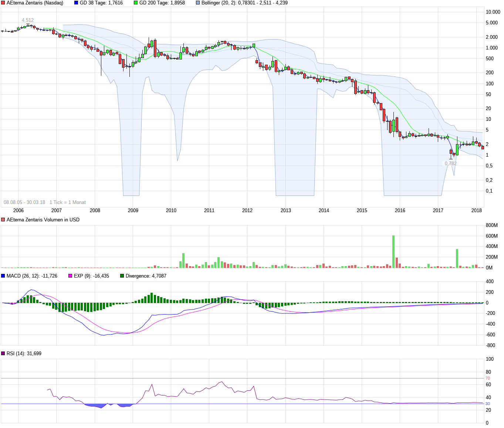Viewport: 504px width, 428px height.
Task: Click the 1.000 price scale value
Action: tap(492, 48)
